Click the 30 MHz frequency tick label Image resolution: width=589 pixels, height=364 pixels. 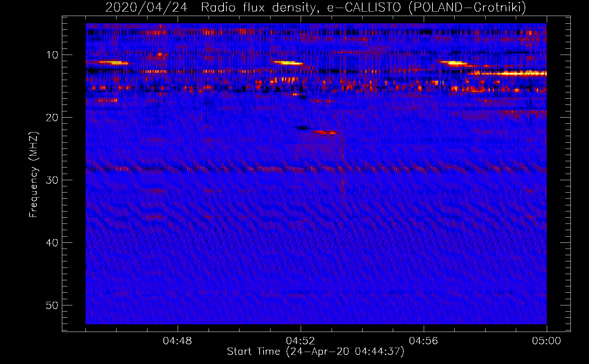coord(52,180)
